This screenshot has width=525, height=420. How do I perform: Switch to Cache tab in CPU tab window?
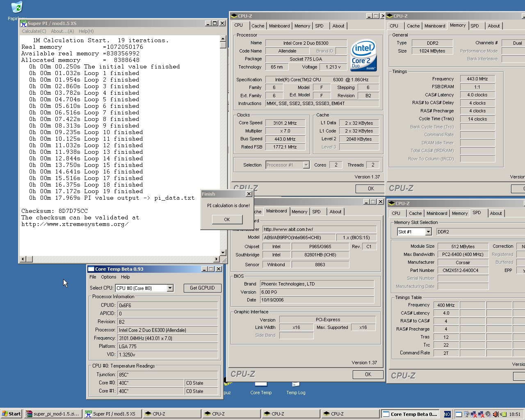258,26
